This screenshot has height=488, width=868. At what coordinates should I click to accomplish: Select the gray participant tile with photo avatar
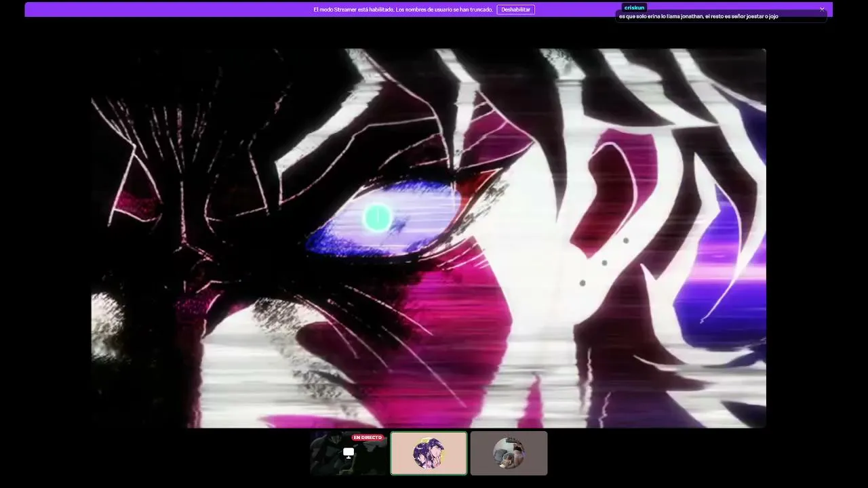click(x=509, y=453)
